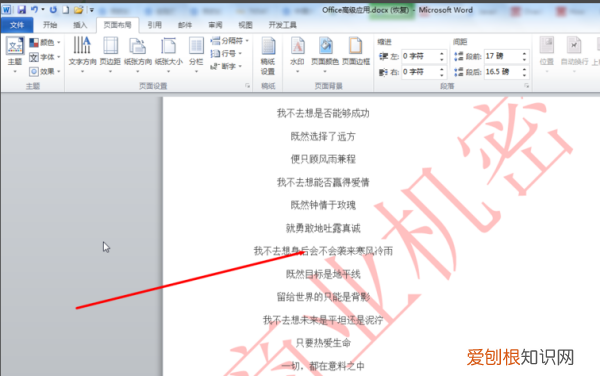
Task: Choose 纸张方向 page orientation
Action: 138,55
